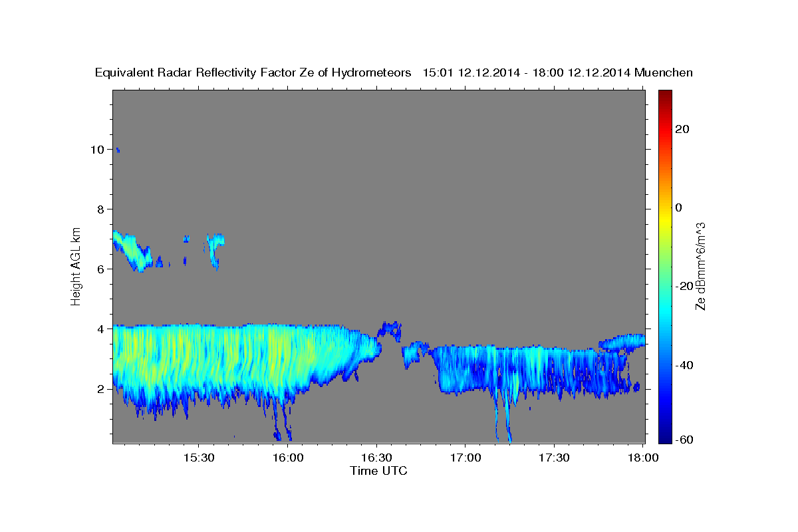The width and height of the screenshot is (798, 532).
Task: Click the '-60' colorbar value
Action: click(x=684, y=440)
